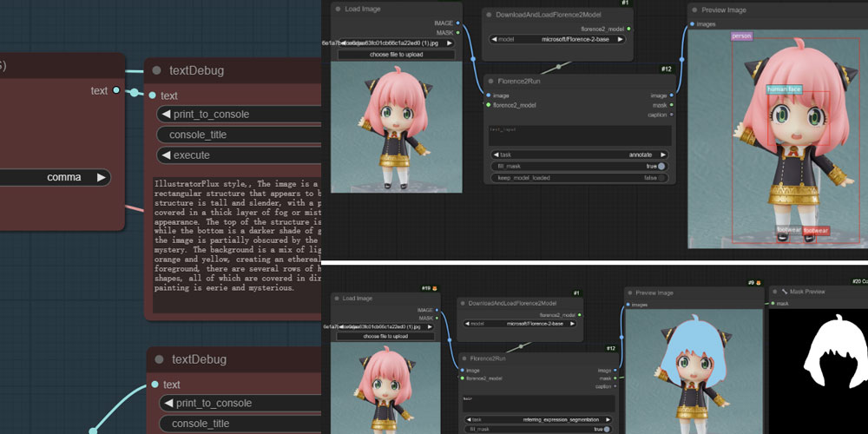
Task: Click image output port on annotate Florence2Run
Action: click(x=672, y=95)
